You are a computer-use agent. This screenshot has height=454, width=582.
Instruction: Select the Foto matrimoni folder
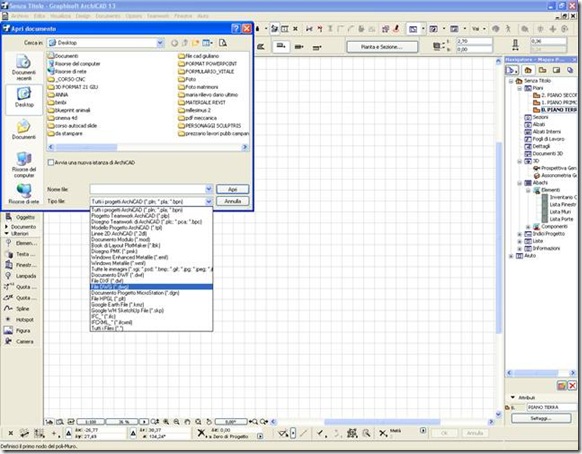198,87
